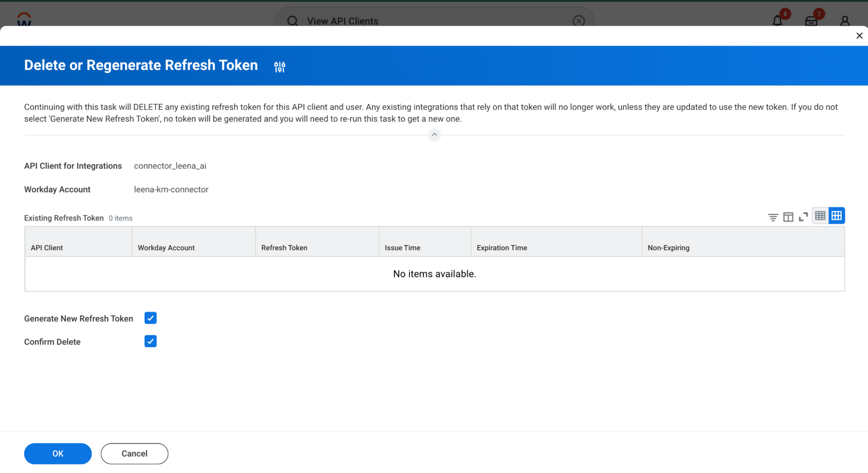
Task: Switch to compact grid view
Action: point(820,216)
